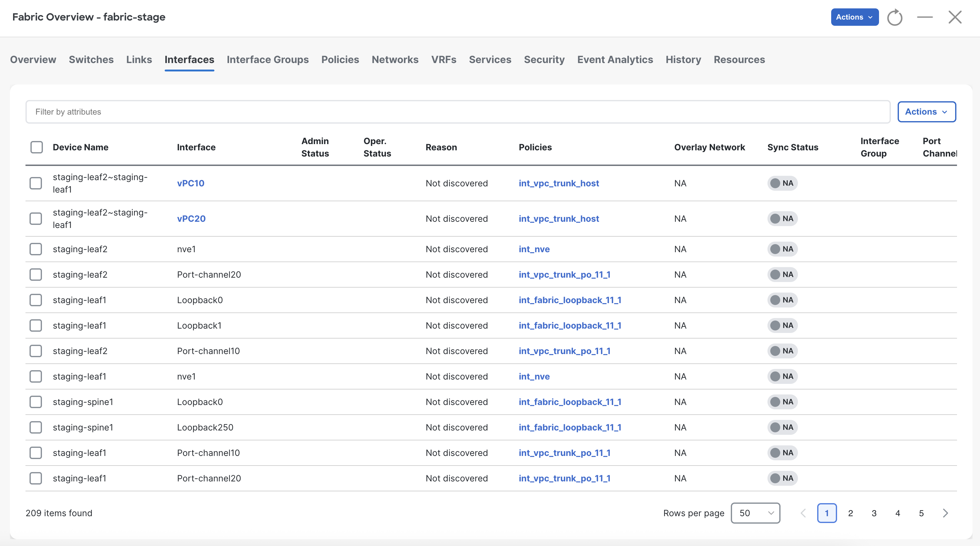Open the vPC20 interface link
Viewport: 980px width, 546px height.
pos(191,219)
